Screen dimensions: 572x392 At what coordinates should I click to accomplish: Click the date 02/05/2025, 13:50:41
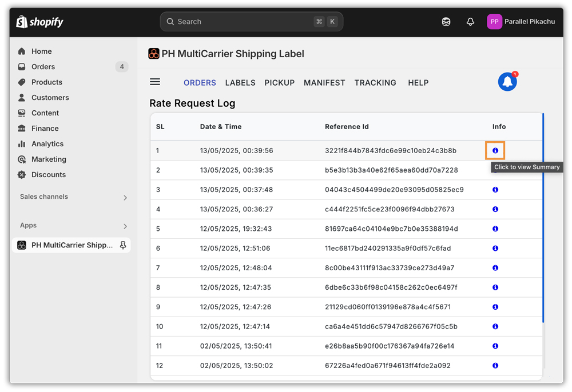pos(236,346)
